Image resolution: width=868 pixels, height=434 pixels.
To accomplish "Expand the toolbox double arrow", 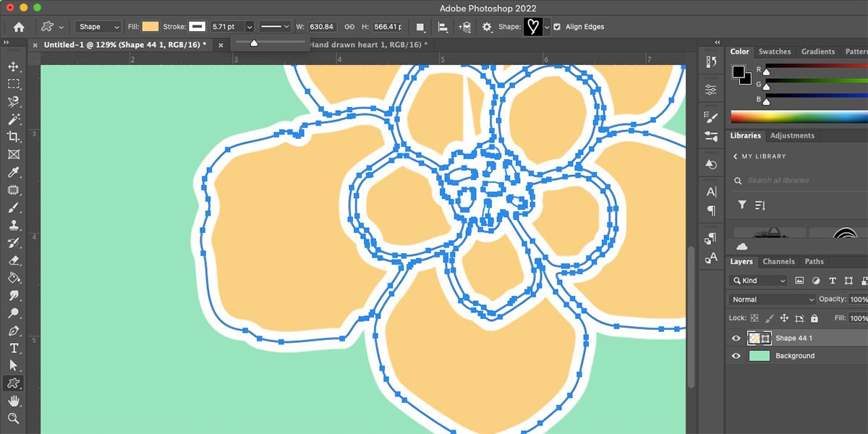I will pos(7,43).
